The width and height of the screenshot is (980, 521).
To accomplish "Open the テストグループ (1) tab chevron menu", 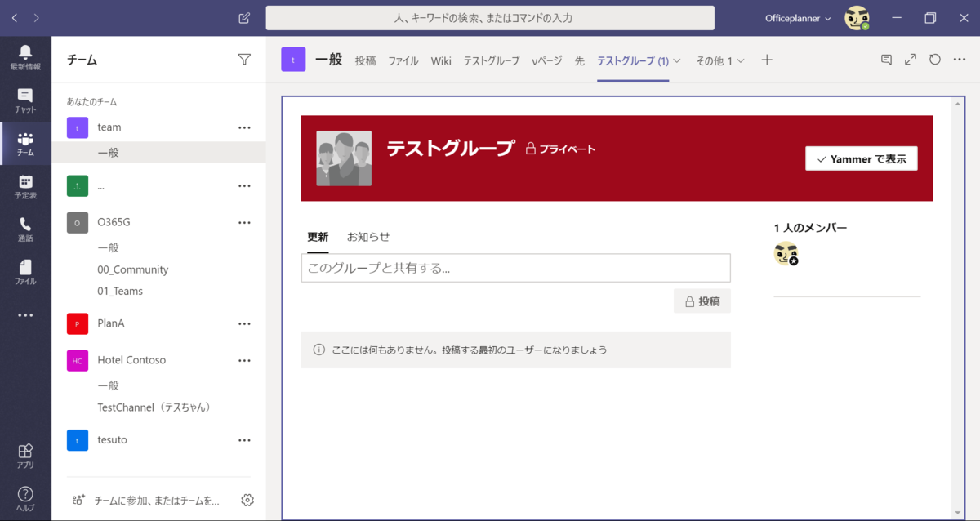I will 676,60.
